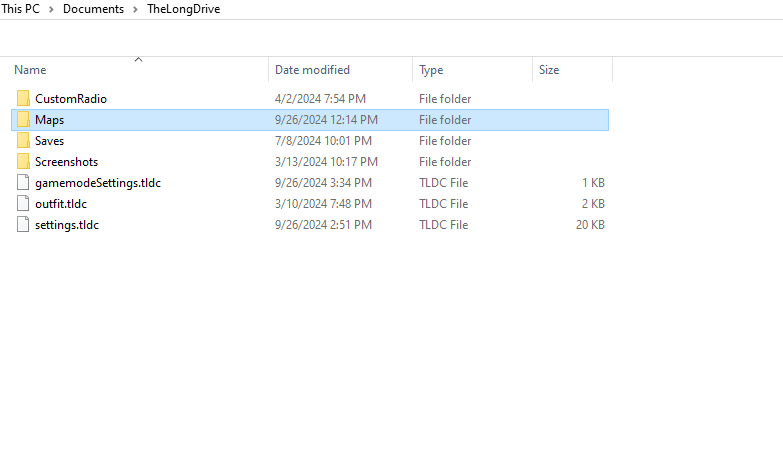Sort by Size column header

549,70
